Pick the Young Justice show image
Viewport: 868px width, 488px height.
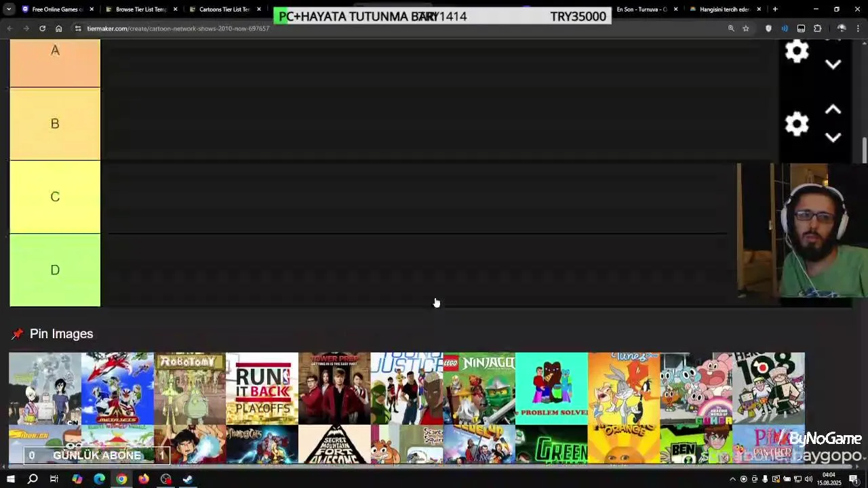click(407, 388)
